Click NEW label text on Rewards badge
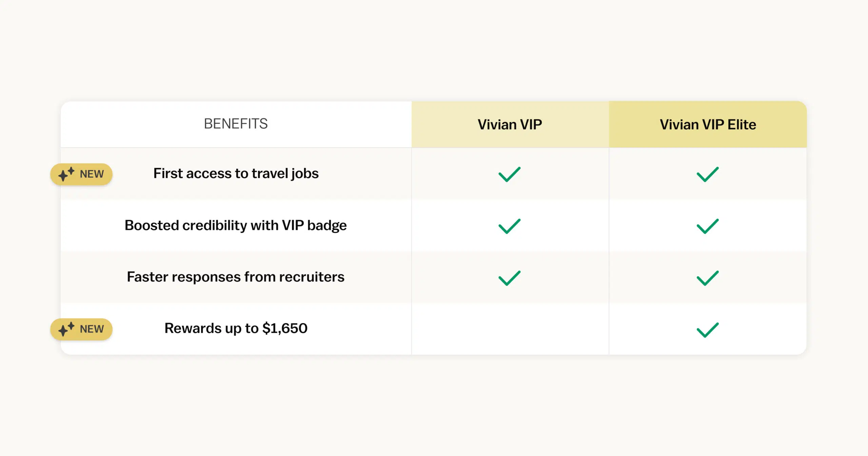Screen dimensions: 868x456 click(x=92, y=329)
